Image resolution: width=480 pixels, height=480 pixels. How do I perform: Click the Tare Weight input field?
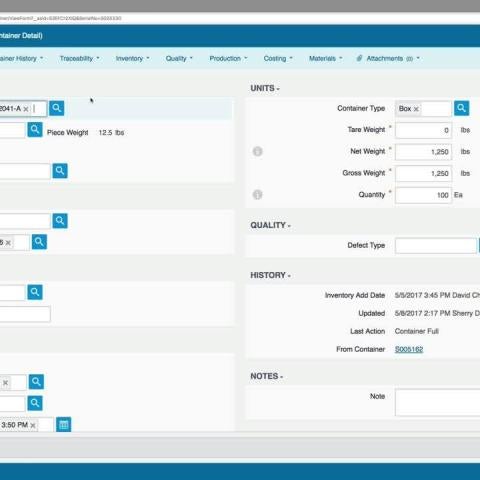(x=423, y=130)
